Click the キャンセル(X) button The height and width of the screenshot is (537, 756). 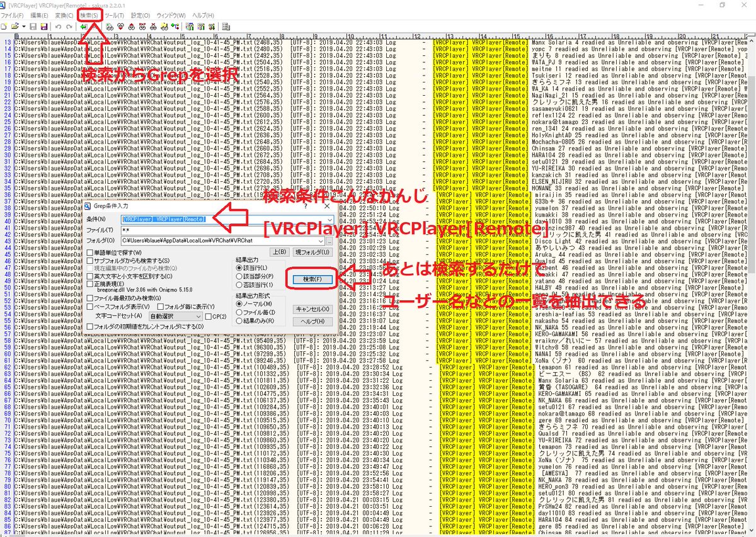coord(312,309)
